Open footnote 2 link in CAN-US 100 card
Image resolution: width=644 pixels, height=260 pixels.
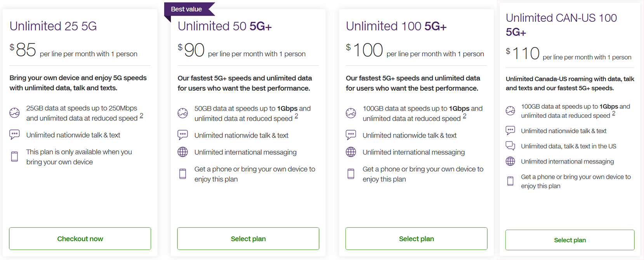click(x=613, y=113)
